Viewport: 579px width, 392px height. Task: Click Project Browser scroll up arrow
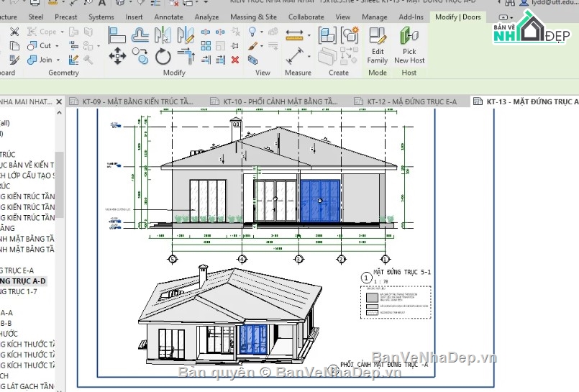pos(59,113)
